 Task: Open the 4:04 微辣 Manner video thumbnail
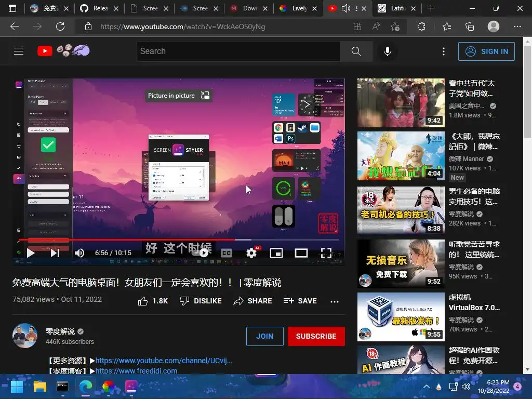401,156
